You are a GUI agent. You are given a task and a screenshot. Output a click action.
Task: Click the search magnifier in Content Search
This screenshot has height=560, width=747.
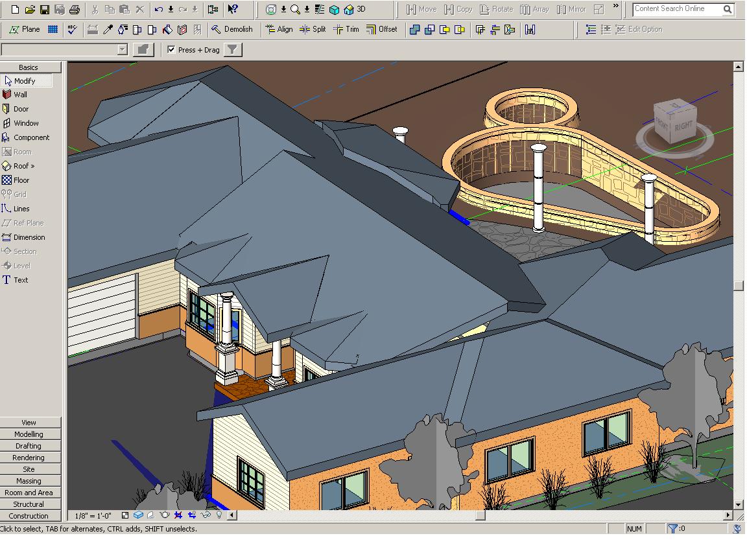727,9
